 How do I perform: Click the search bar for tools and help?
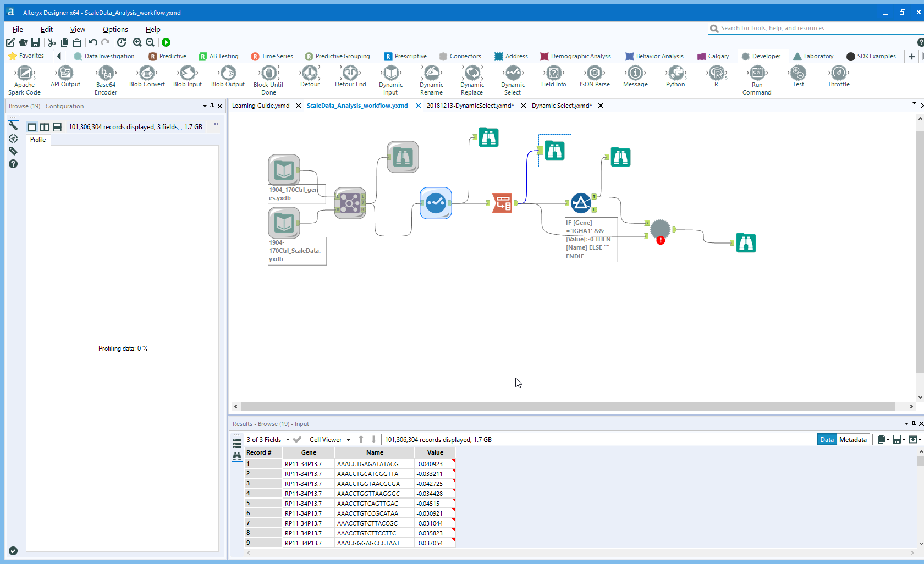[x=798, y=27]
